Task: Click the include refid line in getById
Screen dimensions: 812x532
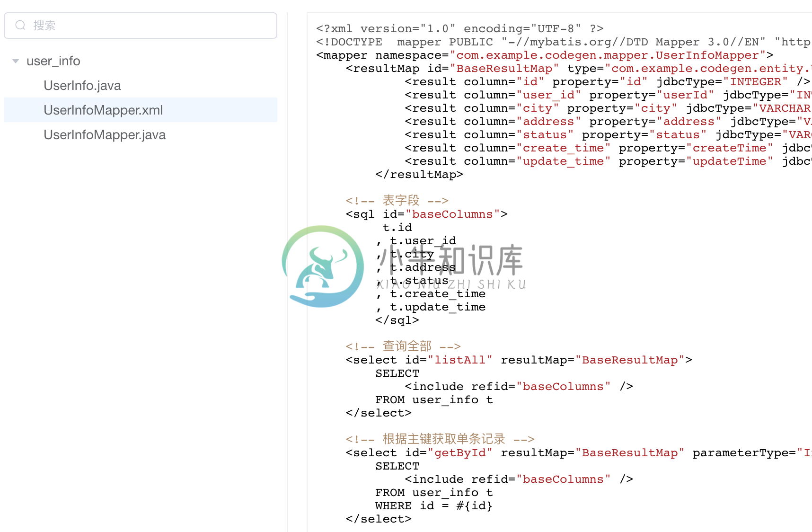Action: tap(519, 479)
